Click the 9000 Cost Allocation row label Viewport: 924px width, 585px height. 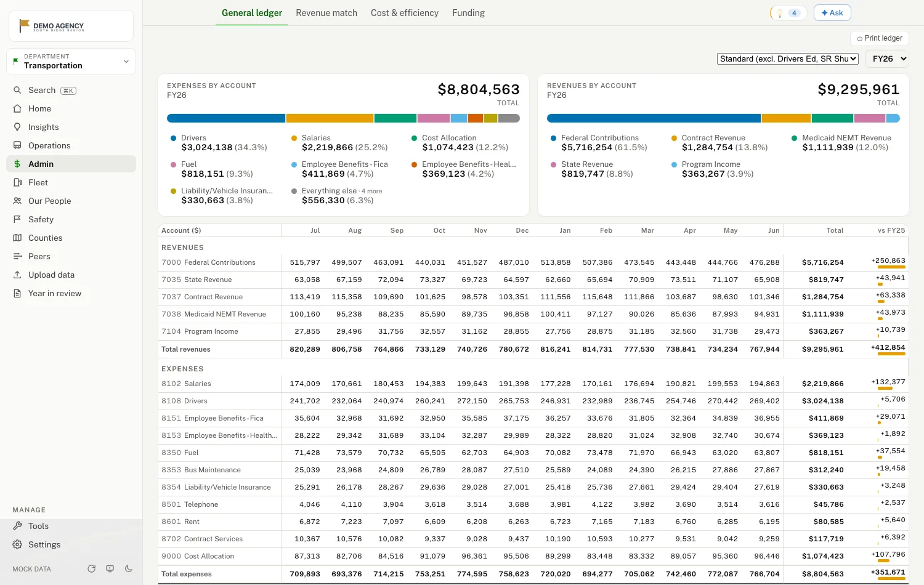pyautogui.click(x=198, y=556)
